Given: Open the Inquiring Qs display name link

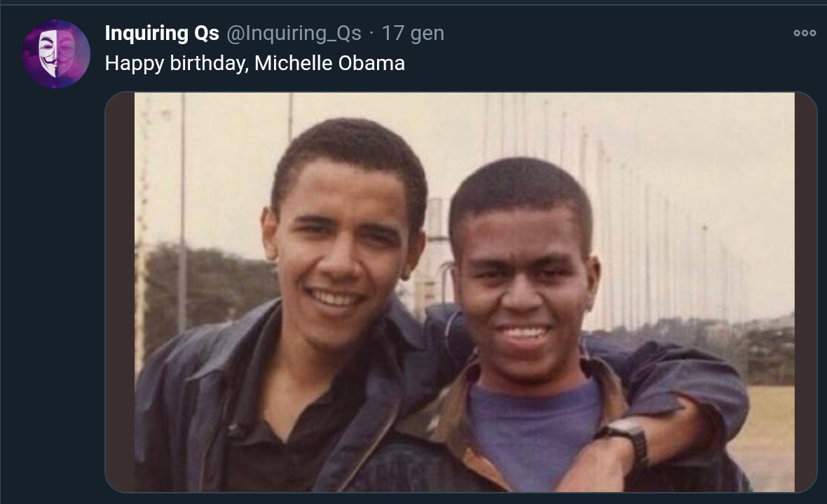Looking at the screenshot, I should pos(162,33).
